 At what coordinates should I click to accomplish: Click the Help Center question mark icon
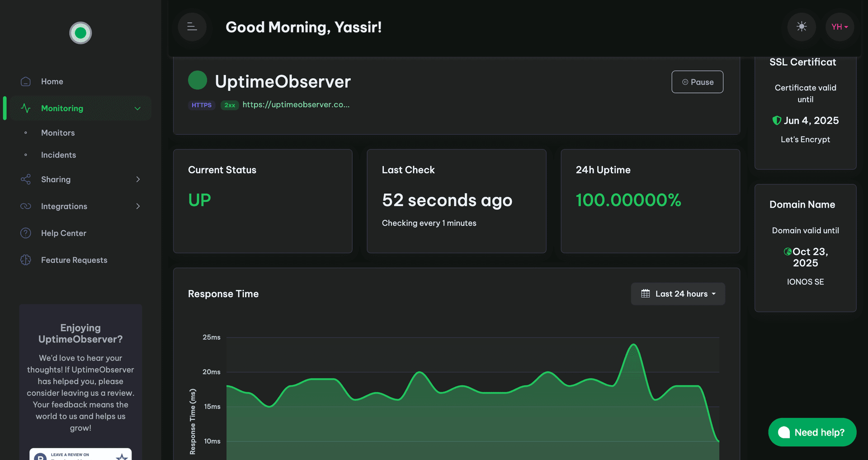(26, 233)
